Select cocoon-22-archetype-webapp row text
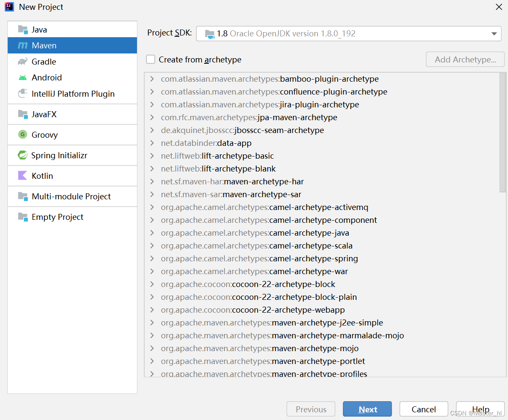 [253, 310]
